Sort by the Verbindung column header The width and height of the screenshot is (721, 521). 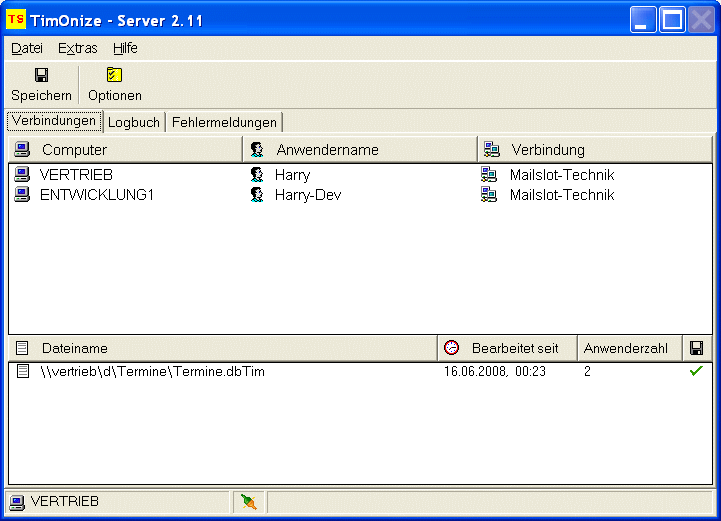pyautogui.click(x=595, y=149)
